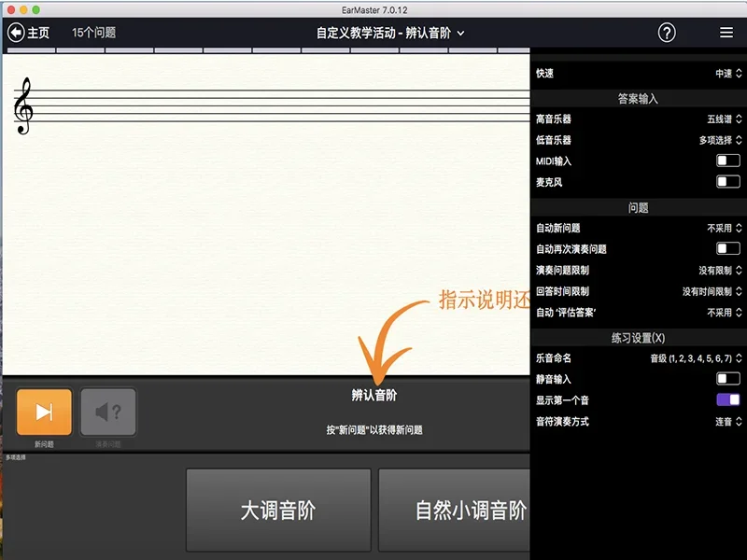Image resolution: width=747 pixels, height=560 pixels.
Task: Open the hamburger menu icon
Action: coord(726,33)
